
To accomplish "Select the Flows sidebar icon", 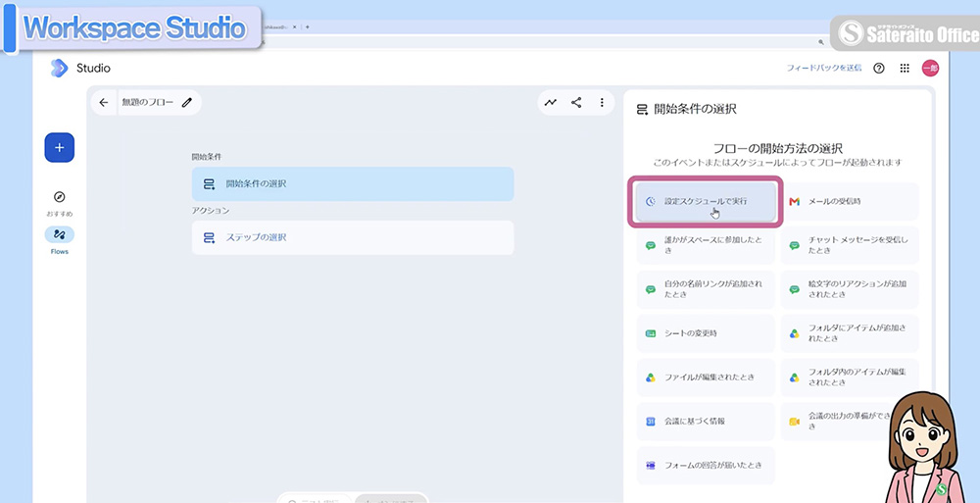I will tap(60, 234).
